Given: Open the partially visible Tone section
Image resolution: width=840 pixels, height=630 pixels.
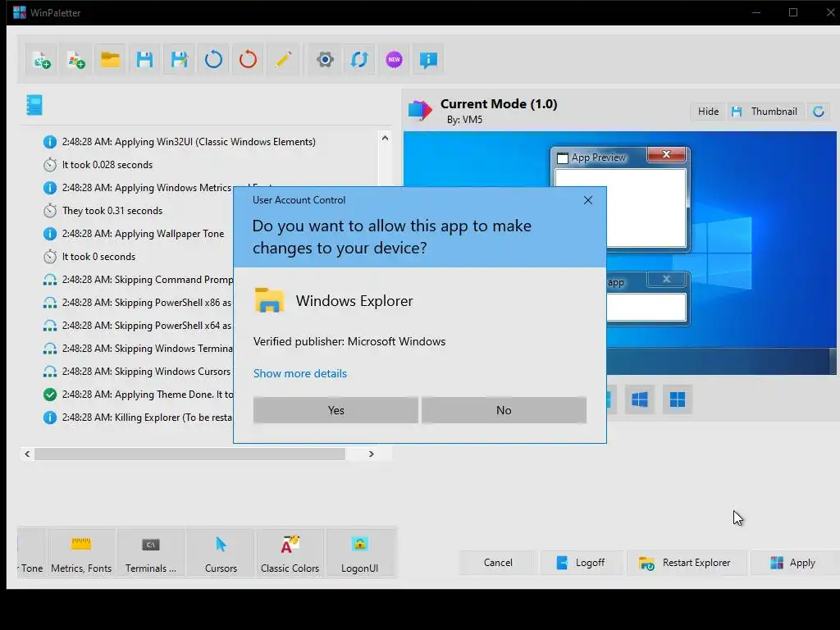Looking at the screenshot, I should pyautogui.click(x=31, y=553).
